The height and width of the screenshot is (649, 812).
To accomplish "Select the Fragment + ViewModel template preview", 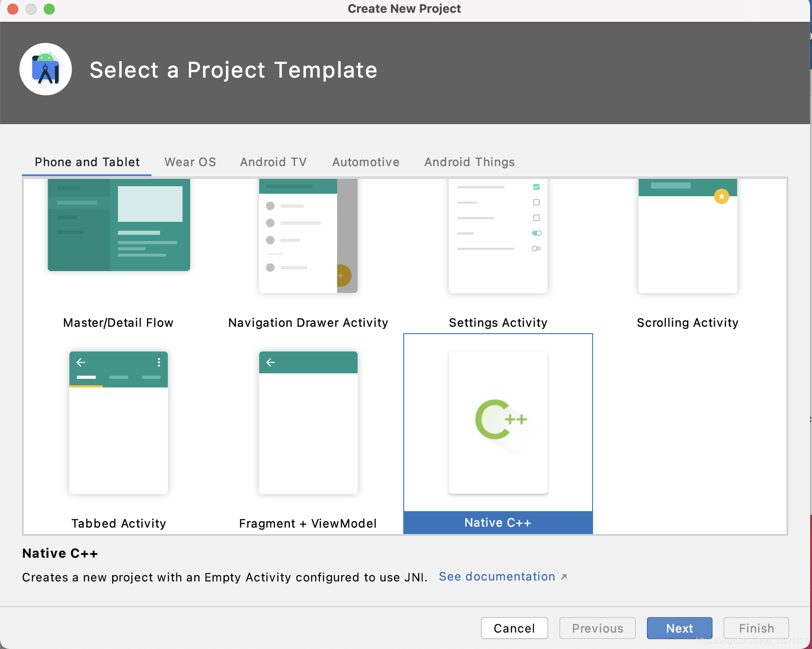I will (308, 423).
